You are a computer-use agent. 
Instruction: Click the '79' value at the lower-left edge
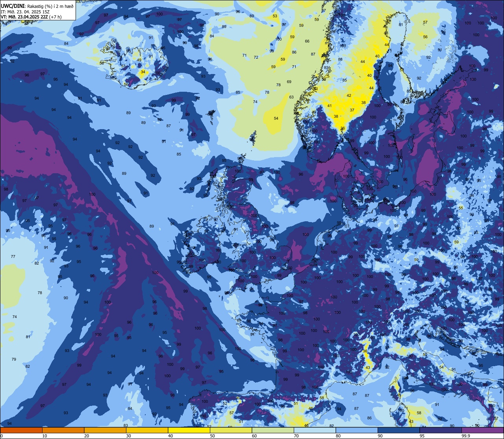[x=14, y=359]
